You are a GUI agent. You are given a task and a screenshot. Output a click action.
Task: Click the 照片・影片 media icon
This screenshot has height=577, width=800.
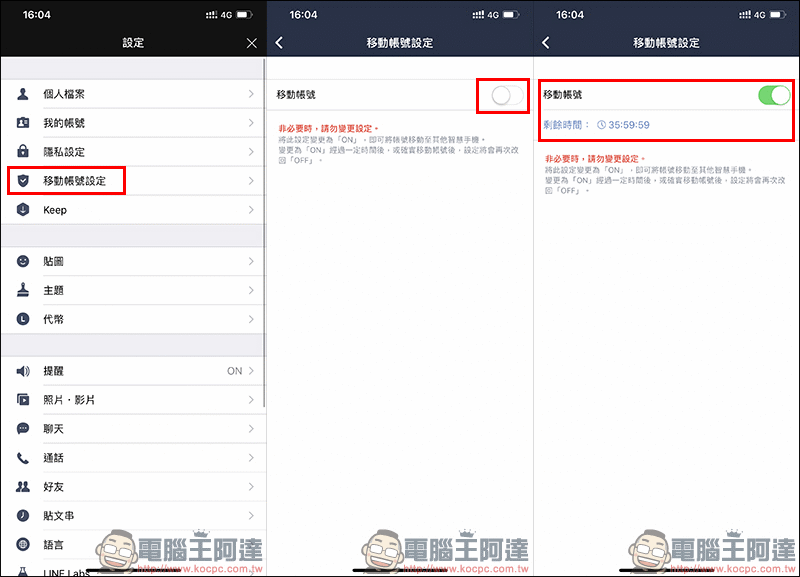(22, 399)
